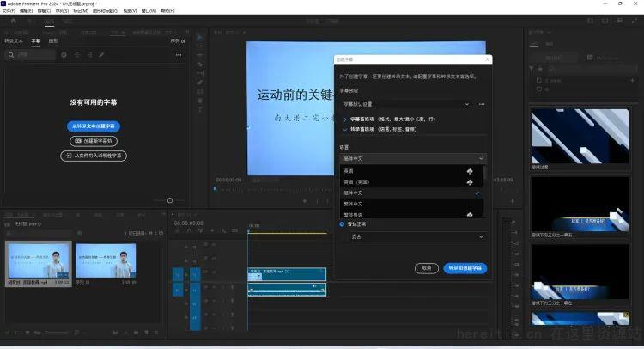The image size is (644, 349).
Task: Click cloud download icon for 英语（英国）
Action: [470, 182]
